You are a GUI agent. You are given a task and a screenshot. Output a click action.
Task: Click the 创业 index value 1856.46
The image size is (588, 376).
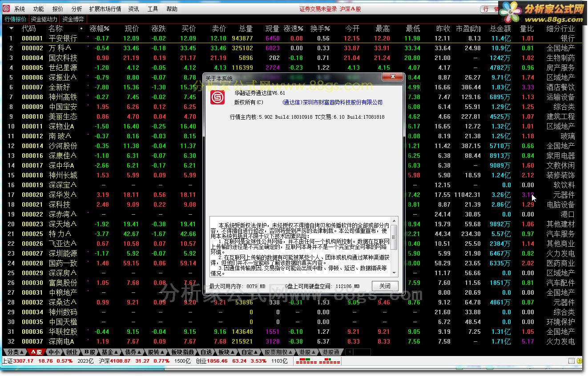217,361
